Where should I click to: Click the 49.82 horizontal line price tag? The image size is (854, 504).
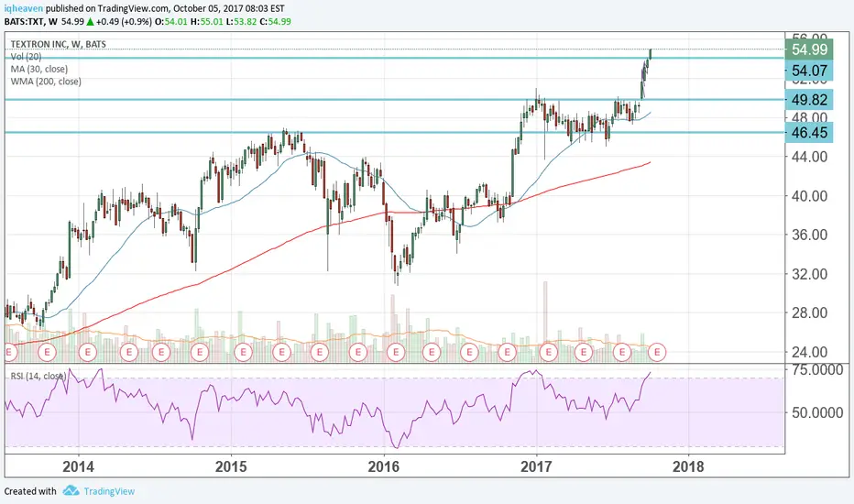point(809,100)
